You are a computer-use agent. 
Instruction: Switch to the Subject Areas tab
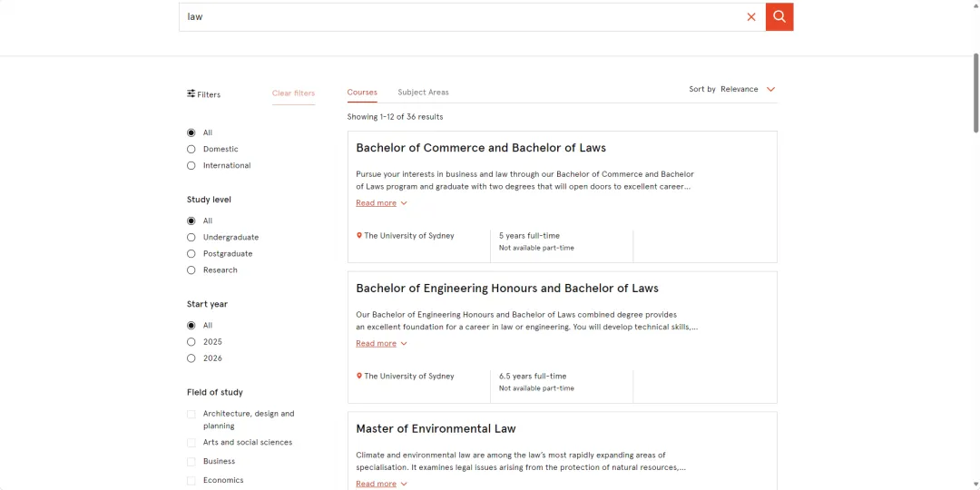point(423,93)
